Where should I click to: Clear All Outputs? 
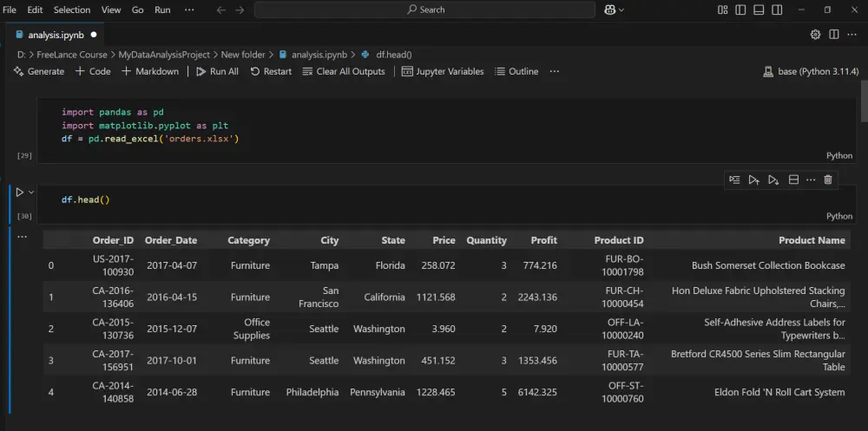click(x=344, y=71)
